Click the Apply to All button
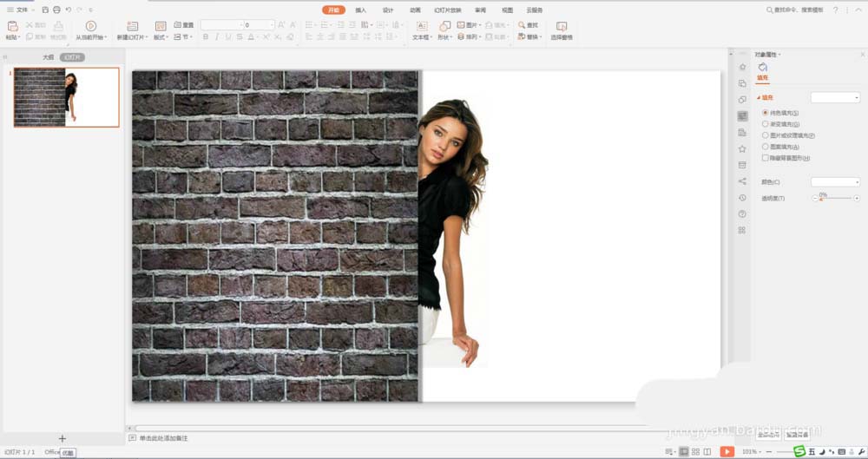The height and width of the screenshot is (459, 868). click(767, 434)
